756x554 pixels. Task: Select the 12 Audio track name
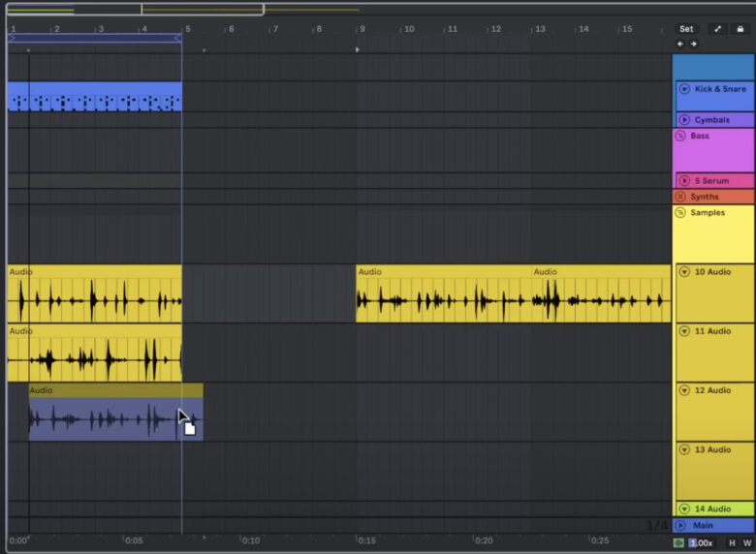(712, 390)
